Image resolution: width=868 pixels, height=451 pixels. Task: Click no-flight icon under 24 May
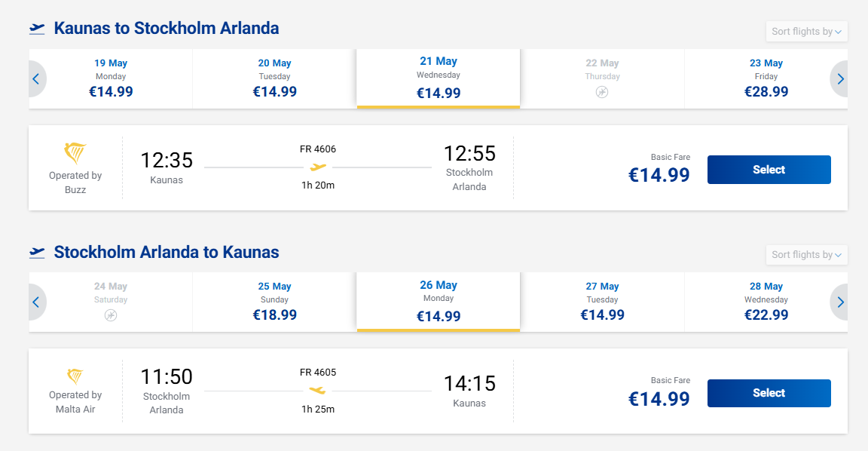pyautogui.click(x=111, y=315)
